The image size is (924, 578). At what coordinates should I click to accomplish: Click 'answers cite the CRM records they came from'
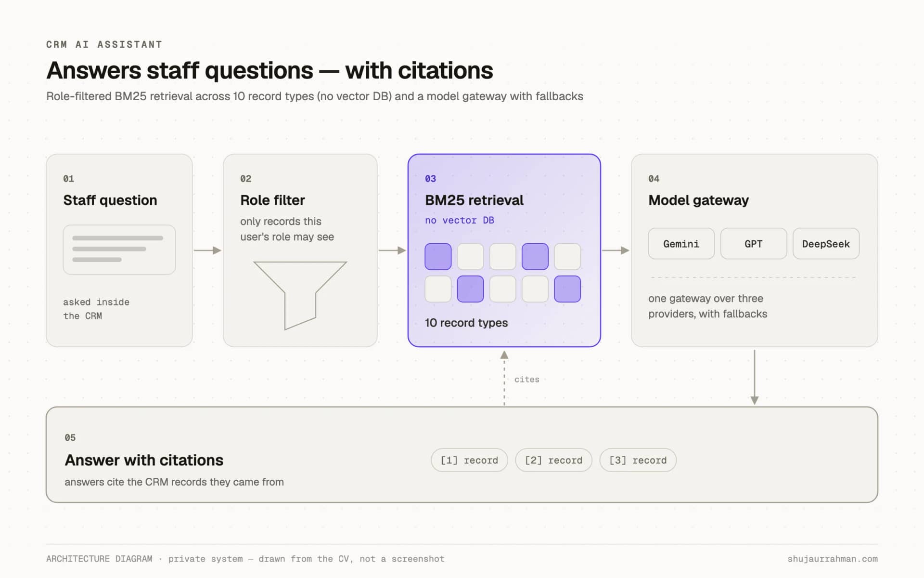tap(174, 482)
